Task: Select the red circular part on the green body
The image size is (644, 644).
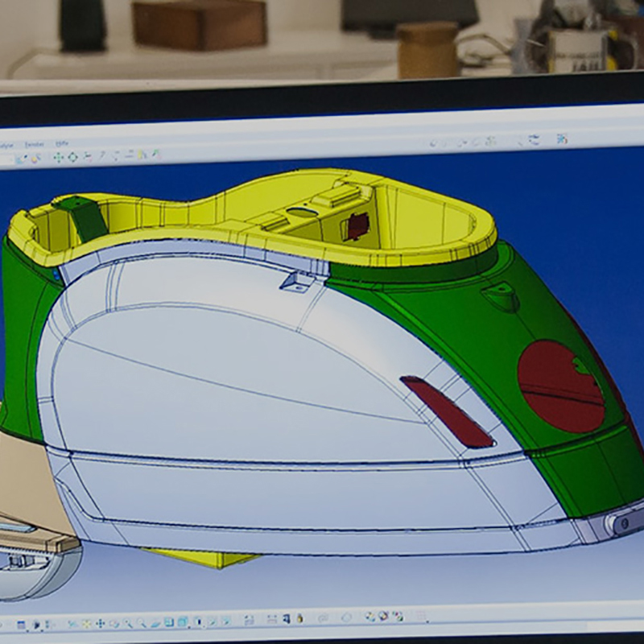Action: tap(560, 386)
